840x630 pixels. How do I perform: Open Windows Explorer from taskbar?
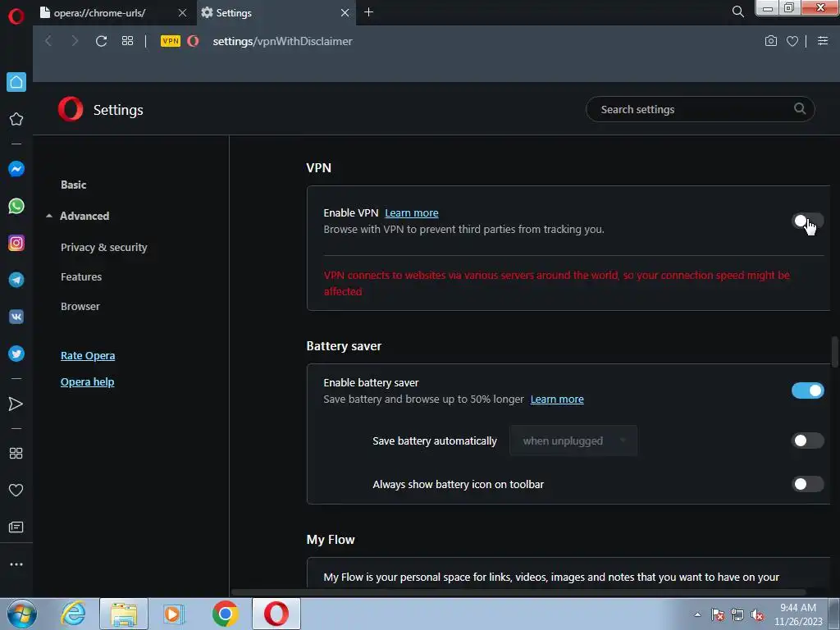[124, 614]
